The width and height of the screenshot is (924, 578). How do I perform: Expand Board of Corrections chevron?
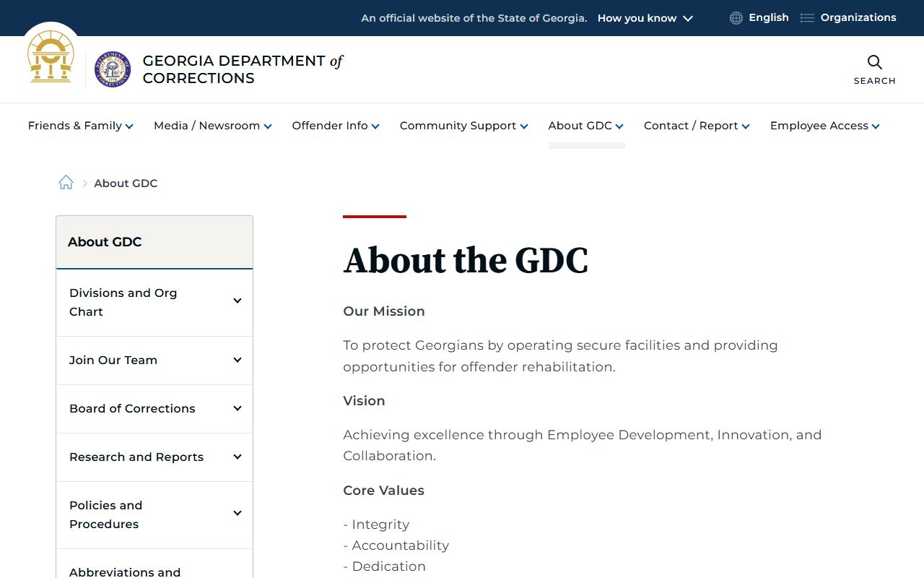tap(237, 408)
